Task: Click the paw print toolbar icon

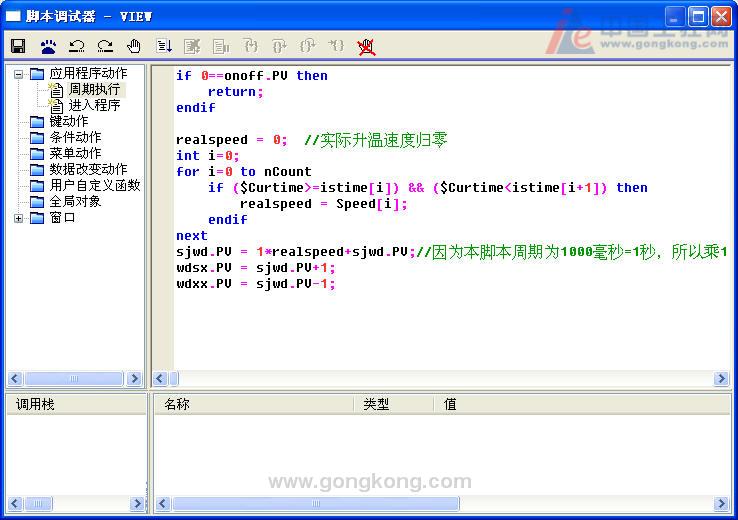Action: point(48,46)
